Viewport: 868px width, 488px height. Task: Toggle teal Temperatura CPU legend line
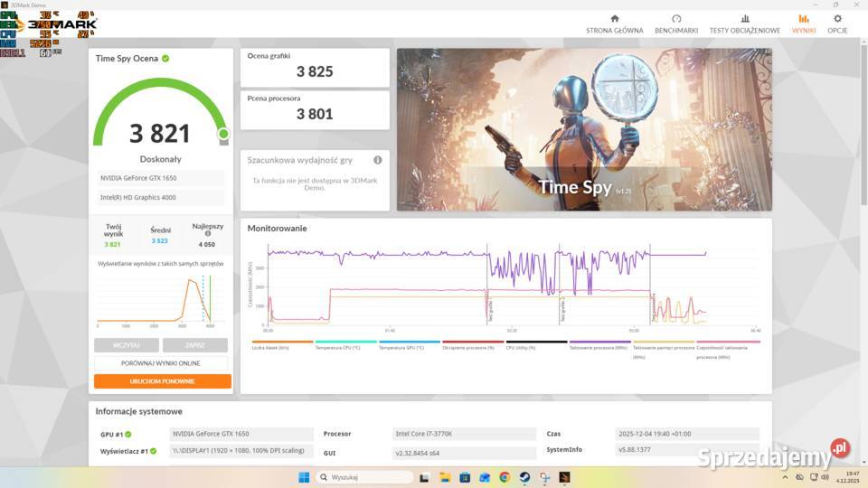pyautogui.click(x=346, y=342)
